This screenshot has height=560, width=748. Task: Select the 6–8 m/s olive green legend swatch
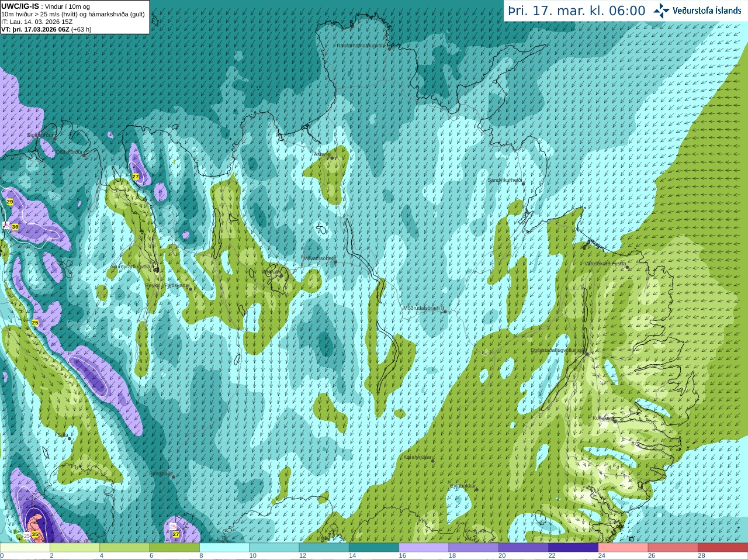point(175,548)
